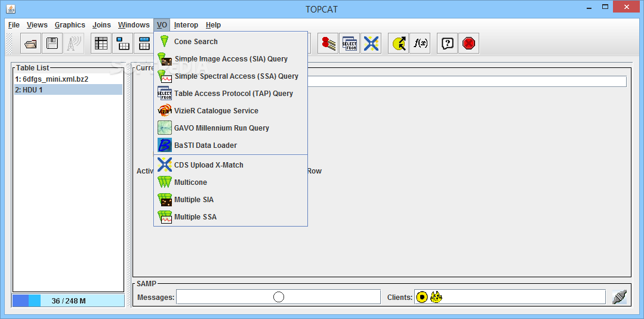Open VizieR Catalogue Service

click(230, 110)
